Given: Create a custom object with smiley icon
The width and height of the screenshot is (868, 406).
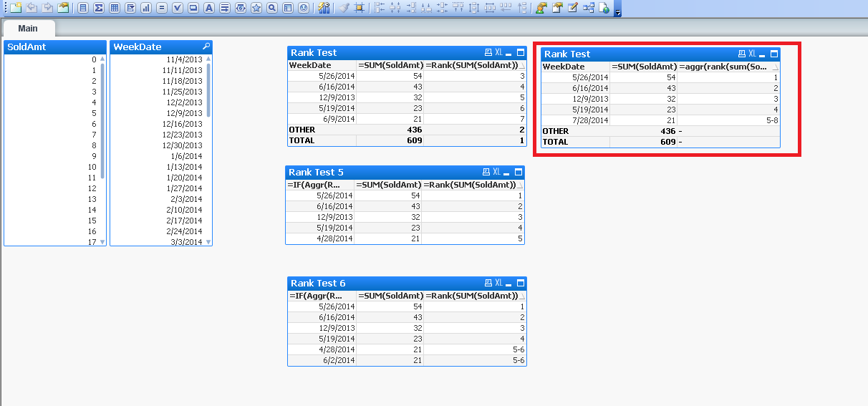Looking at the screenshot, I should [304, 8].
